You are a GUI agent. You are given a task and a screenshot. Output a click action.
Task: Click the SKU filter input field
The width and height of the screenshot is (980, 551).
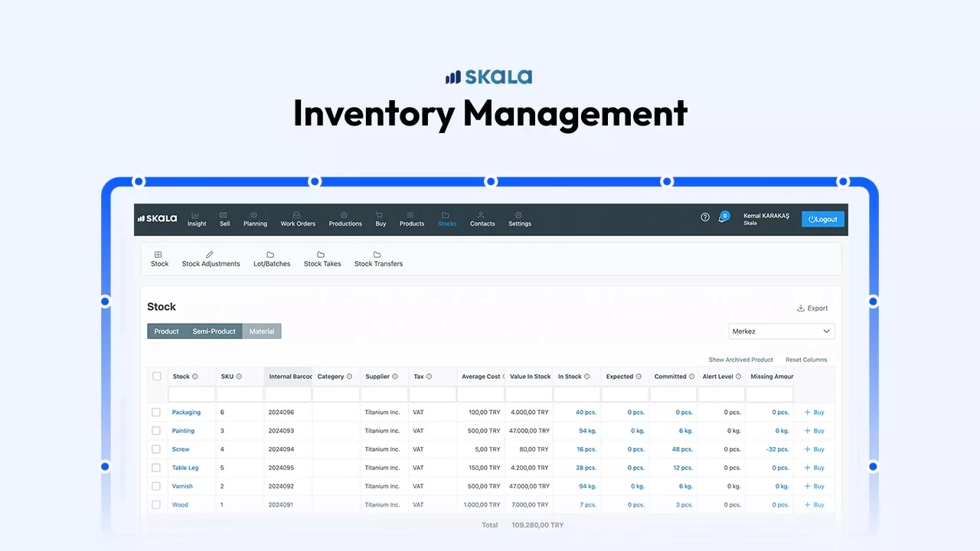[240, 395]
